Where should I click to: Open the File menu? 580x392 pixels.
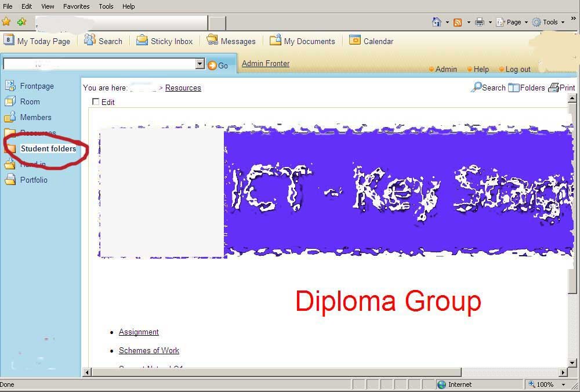8,6
